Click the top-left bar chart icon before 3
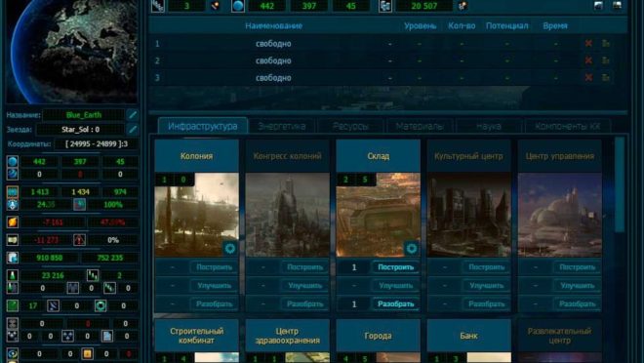The image size is (644, 363). 158,6
